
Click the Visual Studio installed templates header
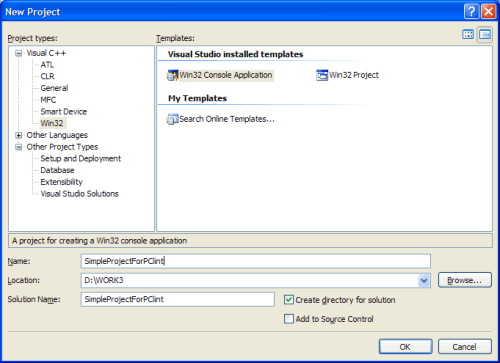(x=235, y=54)
